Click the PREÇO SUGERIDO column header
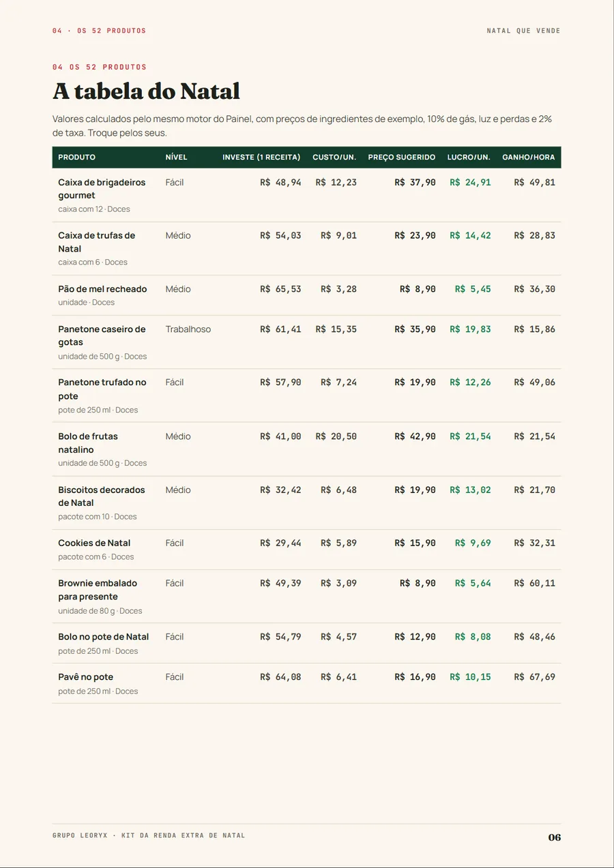The width and height of the screenshot is (614, 868). pos(402,158)
